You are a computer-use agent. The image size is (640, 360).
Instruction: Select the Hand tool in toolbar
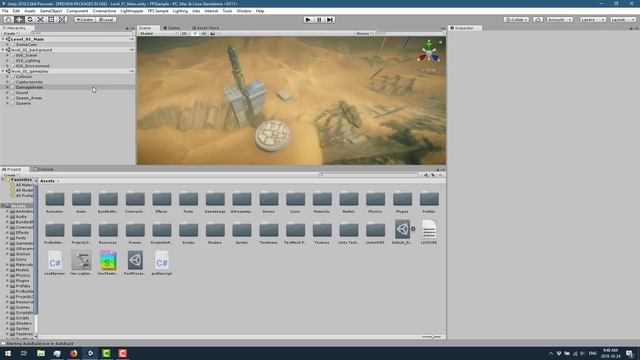click(8, 20)
